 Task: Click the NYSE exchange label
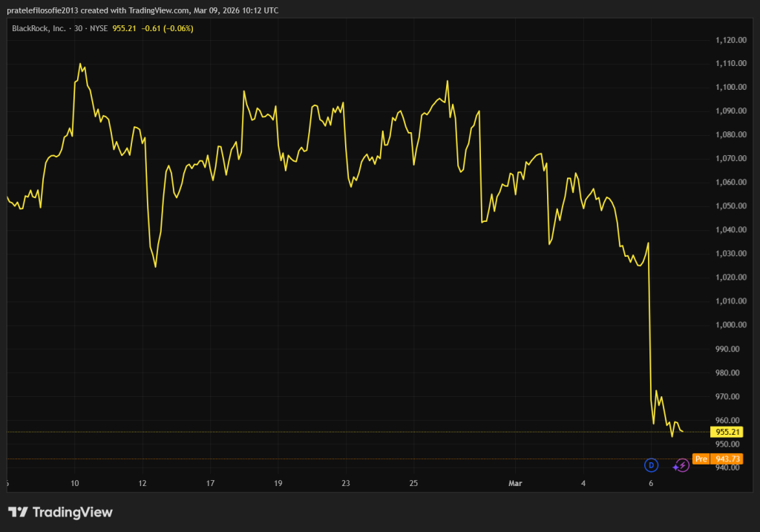pos(99,28)
